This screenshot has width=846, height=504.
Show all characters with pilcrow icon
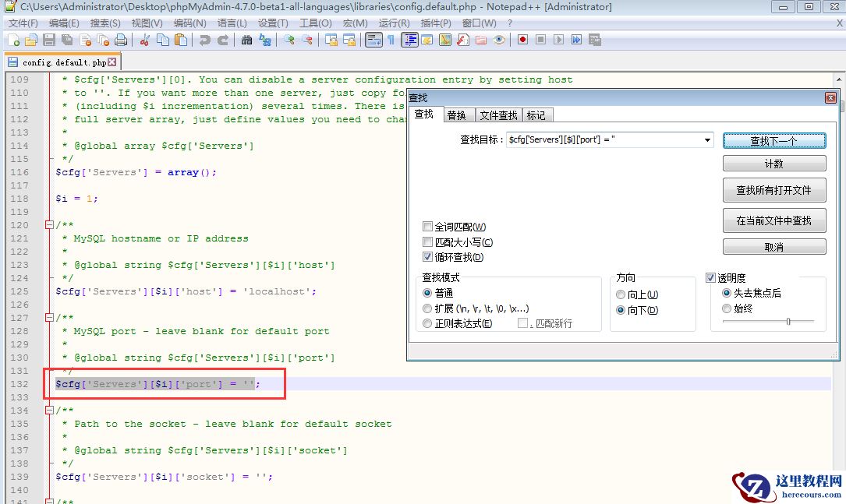pos(391,40)
